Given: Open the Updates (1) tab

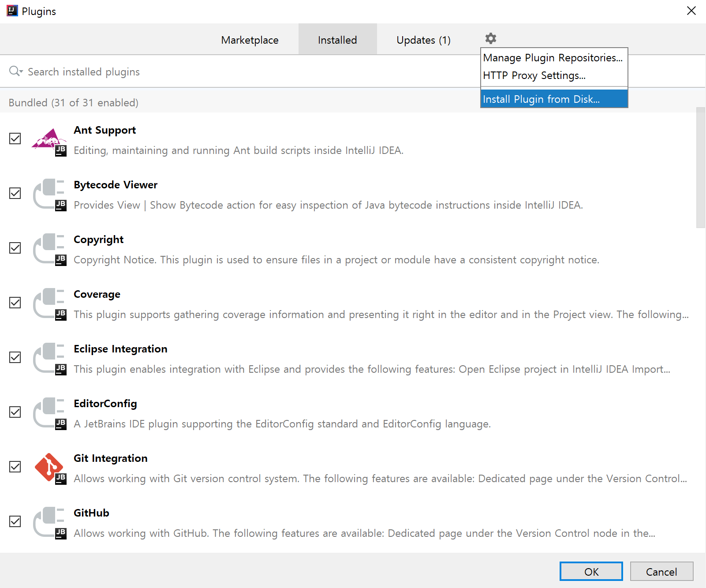Looking at the screenshot, I should 423,40.
